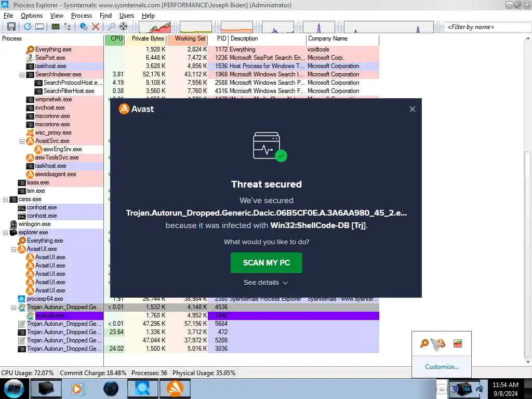Click Process Explorer graph icon in tray overflow
The height and width of the screenshot is (399, 532).
pos(458,343)
